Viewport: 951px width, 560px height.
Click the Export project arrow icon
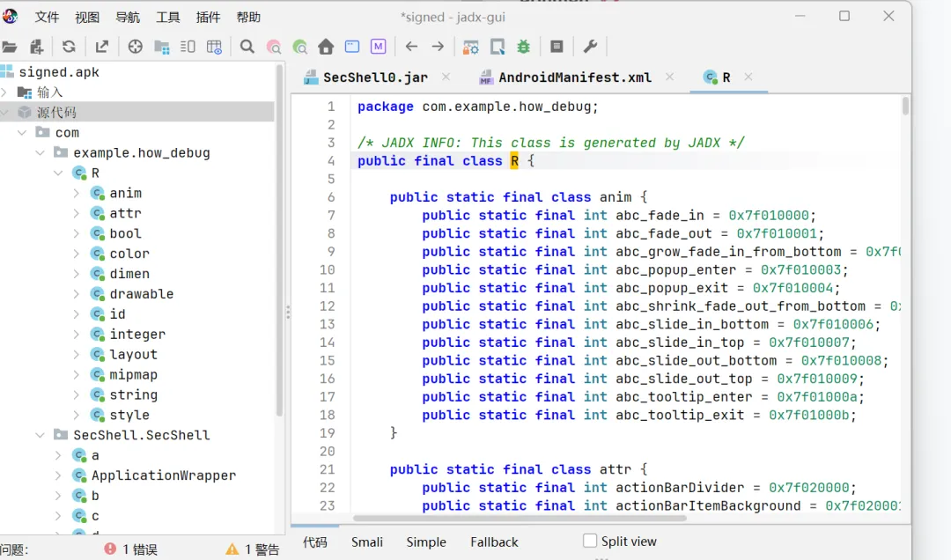point(102,47)
